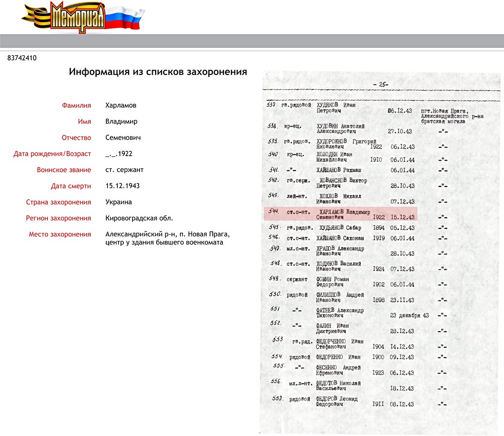Select patronymic value Семенович
Viewport: 504px width, 436px height.
coord(123,138)
